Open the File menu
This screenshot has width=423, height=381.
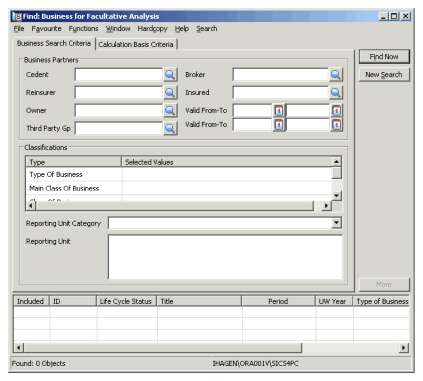(19, 29)
